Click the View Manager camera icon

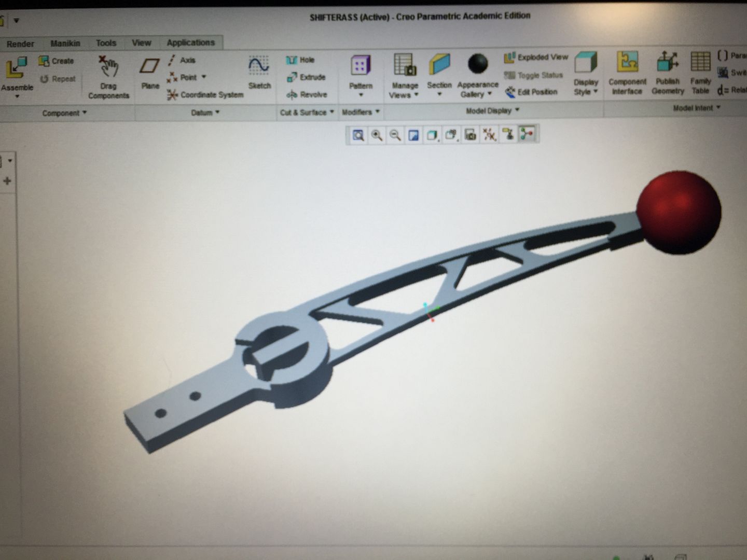[x=470, y=135]
